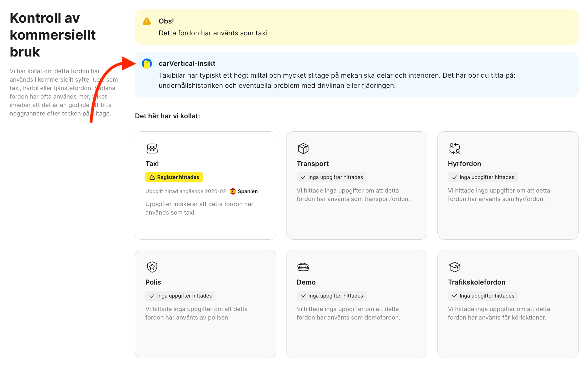Click the Demo car icon
The image size is (588, 368).
[303, 267]
